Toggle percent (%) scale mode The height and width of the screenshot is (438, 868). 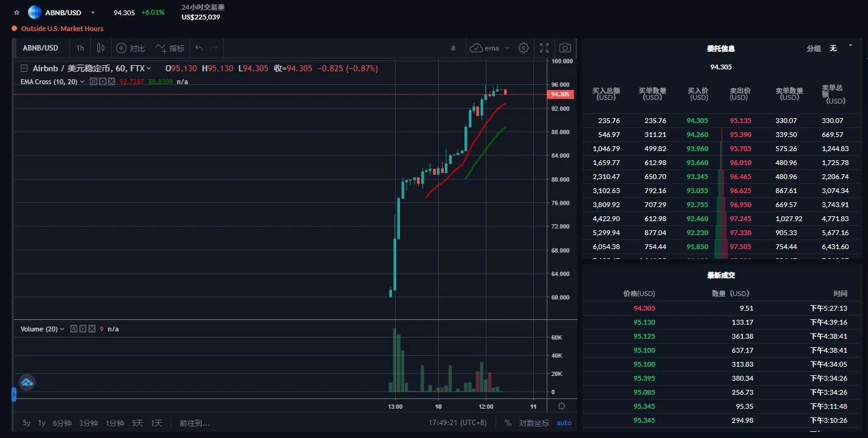tap(508, 423)
